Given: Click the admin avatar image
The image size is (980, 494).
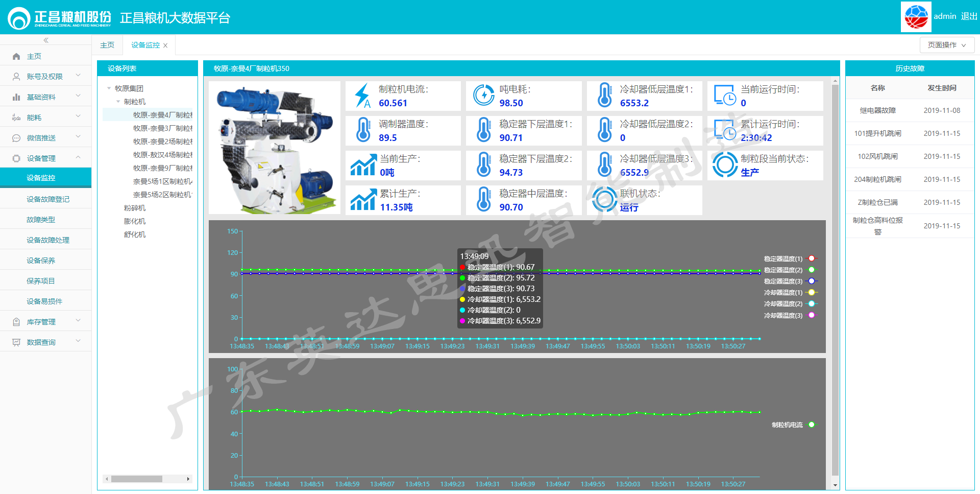Looking at the screenshot, I should (x=916, y=17).
